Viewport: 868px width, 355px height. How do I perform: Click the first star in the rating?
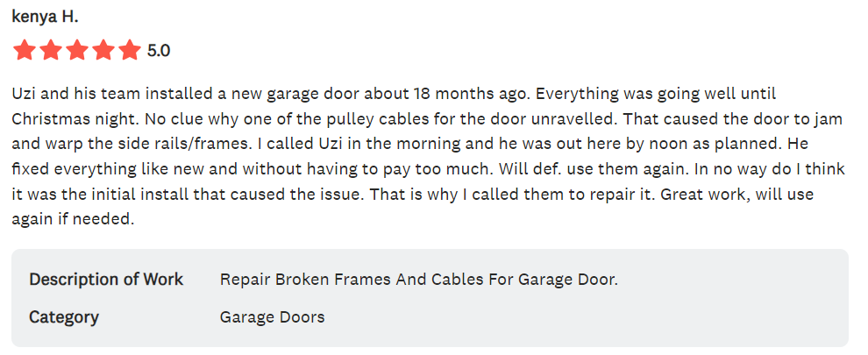tap(25, 50)
